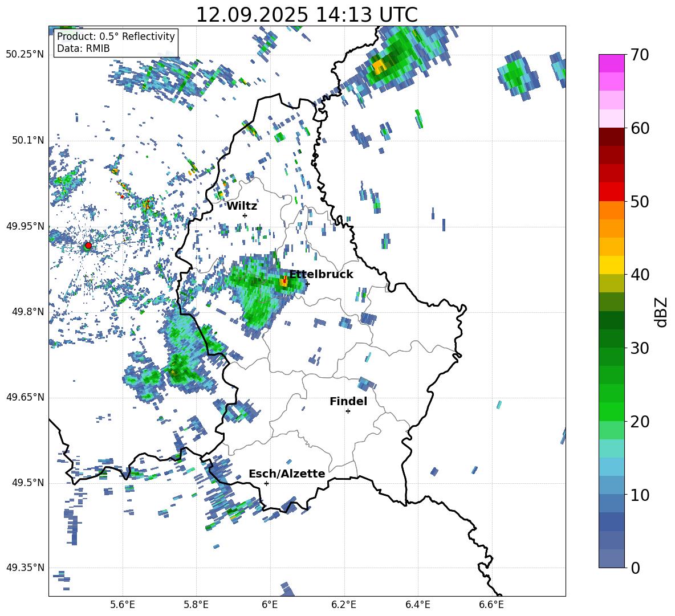
Task: Click the colorbar tick label 30
Action: 640,348
